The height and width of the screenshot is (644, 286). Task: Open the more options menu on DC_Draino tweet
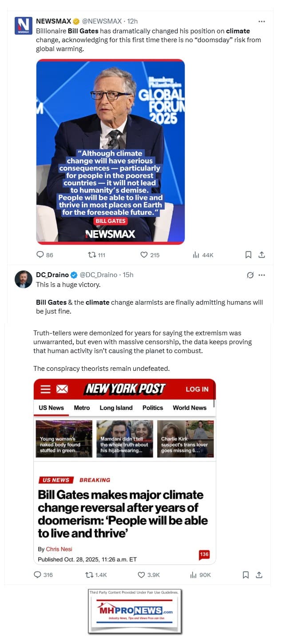click(262, 275)
